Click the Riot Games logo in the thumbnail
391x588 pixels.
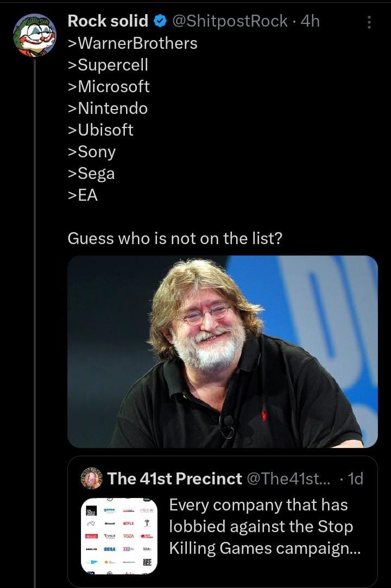click(x=147, y=536)
